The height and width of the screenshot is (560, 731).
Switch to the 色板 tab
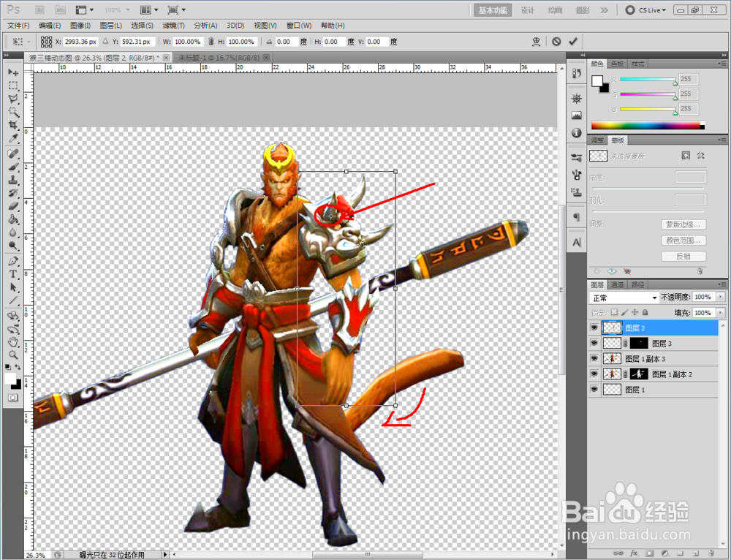(617, 64)
